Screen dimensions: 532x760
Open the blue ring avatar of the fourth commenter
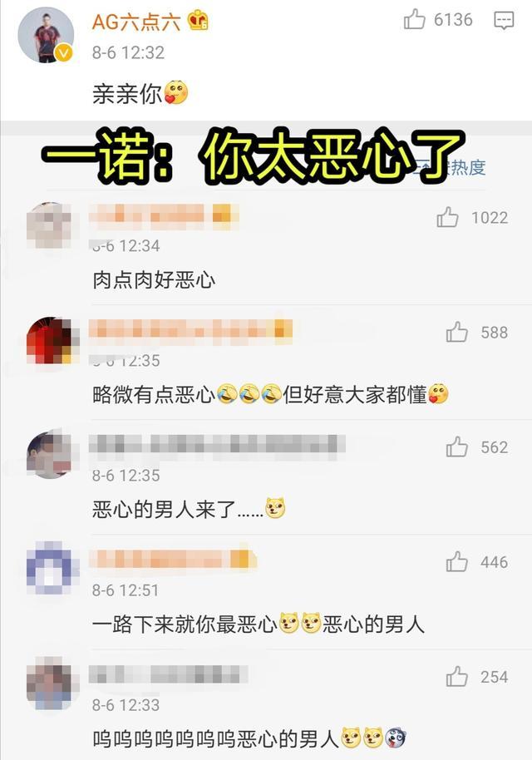point(50,568)
